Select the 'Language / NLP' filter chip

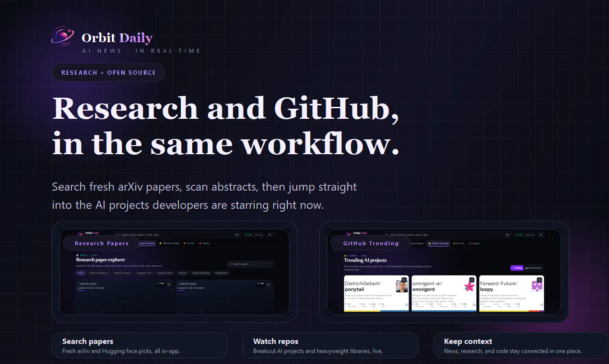pyautogui.click(x=144, y=273)
